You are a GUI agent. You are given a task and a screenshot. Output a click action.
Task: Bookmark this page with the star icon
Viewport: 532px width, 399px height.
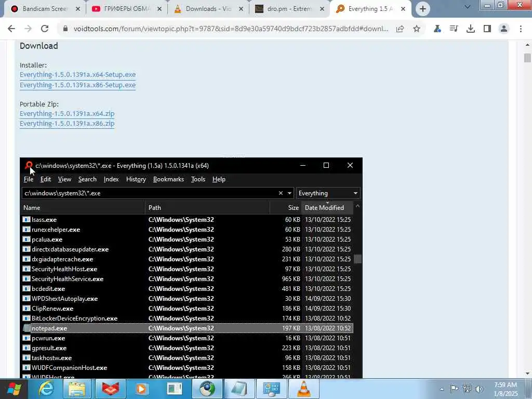tap(417, 29)
